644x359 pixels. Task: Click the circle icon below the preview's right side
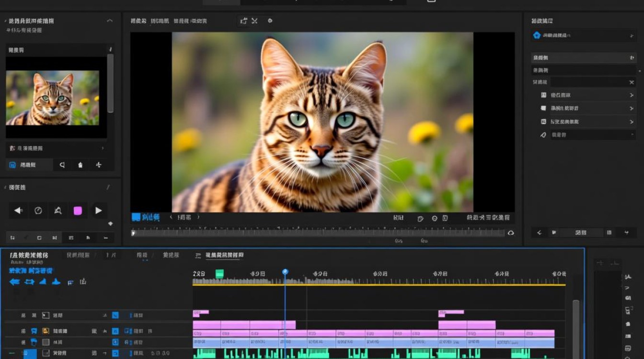click(435, 218)
